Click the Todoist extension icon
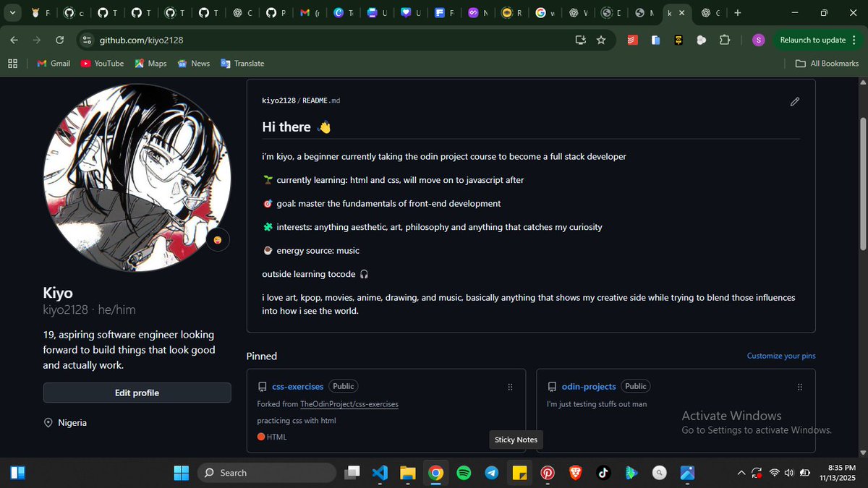 [x=632, y=40]
